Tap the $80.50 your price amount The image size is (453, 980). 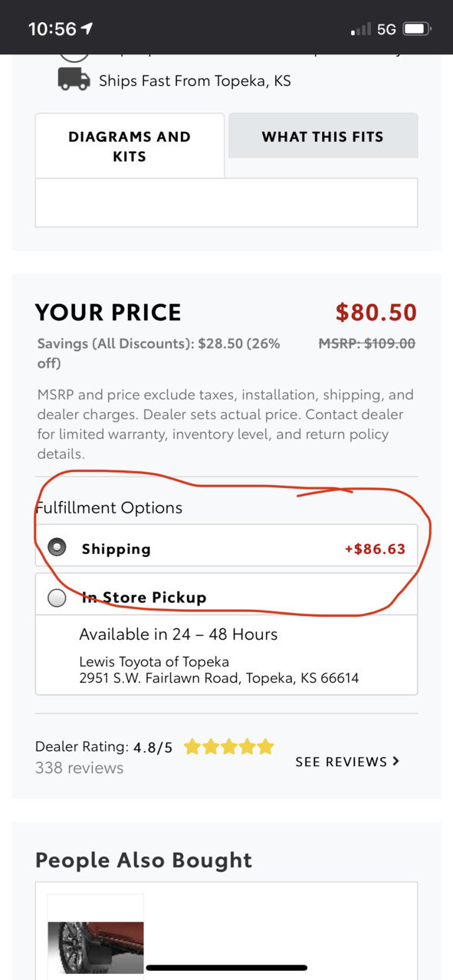(x=376, y=313)
